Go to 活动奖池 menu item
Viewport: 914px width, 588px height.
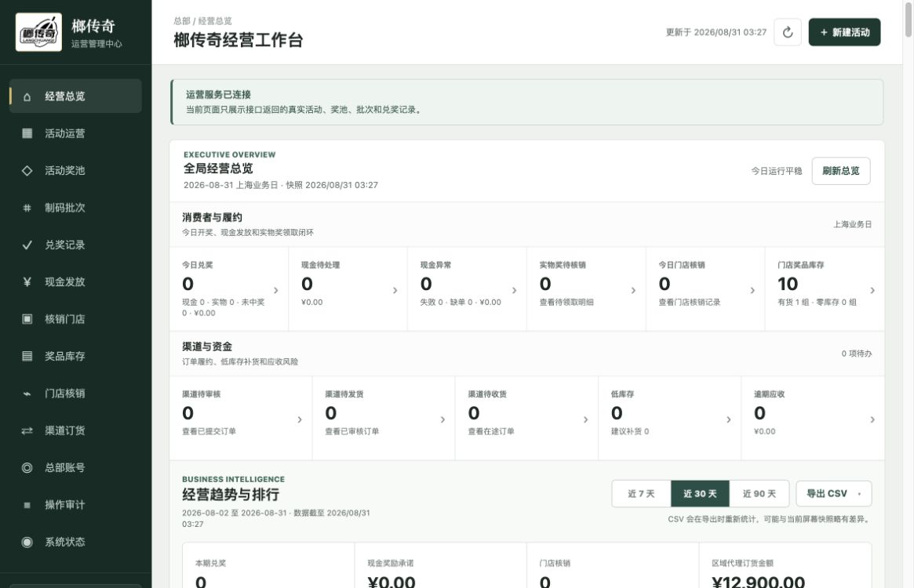(x=75, y=171)
